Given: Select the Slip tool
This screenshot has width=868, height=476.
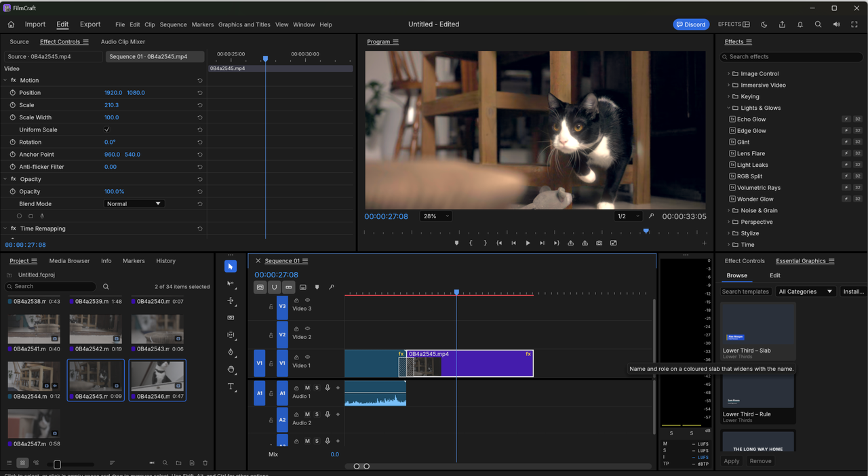Looking at the screenshot, I should (x=231, y=335).
